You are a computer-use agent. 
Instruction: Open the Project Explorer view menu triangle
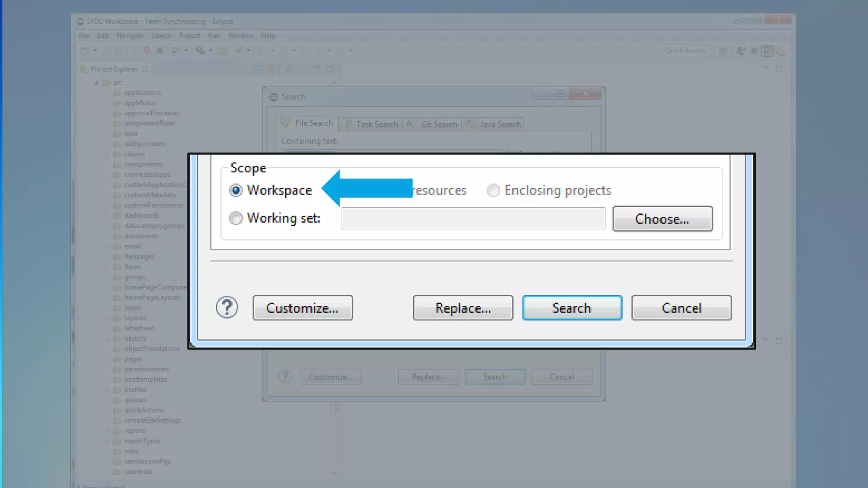click(305, 68)
